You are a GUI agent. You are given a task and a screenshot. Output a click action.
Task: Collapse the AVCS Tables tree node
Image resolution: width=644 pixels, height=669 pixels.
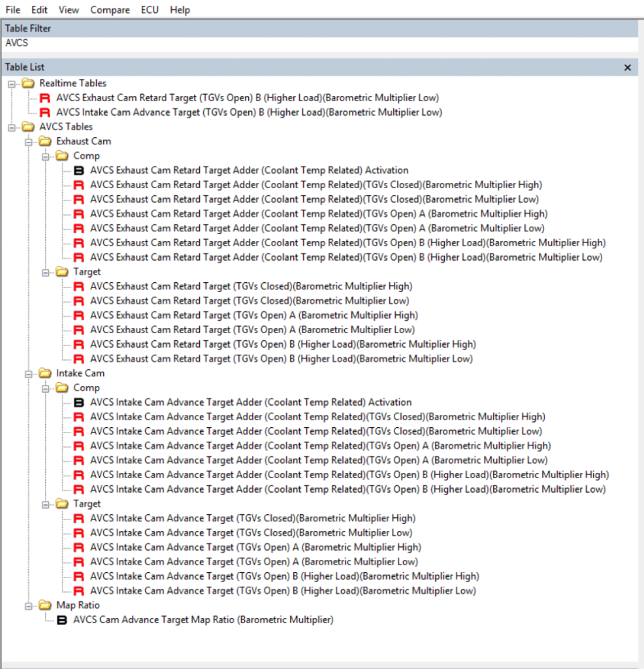pos(12,127)
